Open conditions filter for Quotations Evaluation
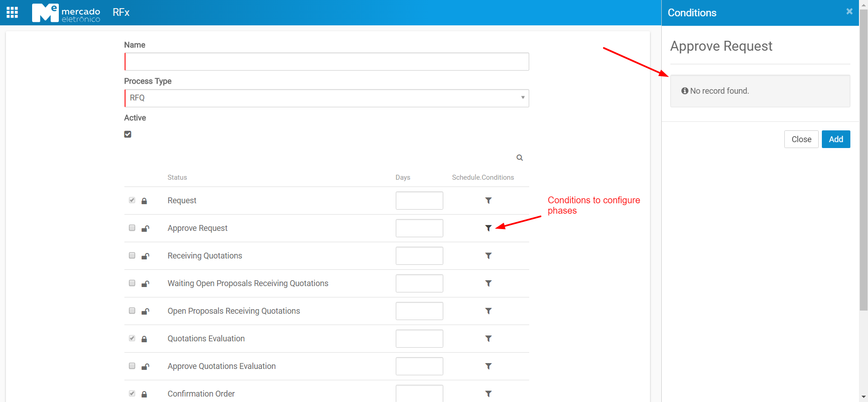 click(x=489, y=339)
